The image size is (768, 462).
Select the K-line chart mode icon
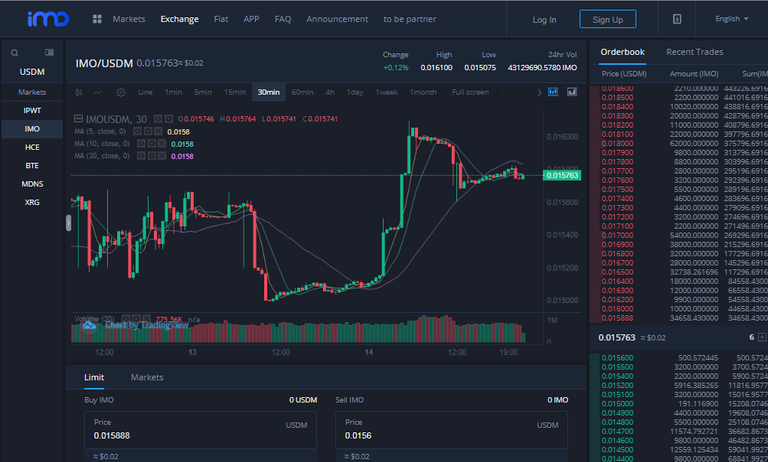(x=553, y=92)
